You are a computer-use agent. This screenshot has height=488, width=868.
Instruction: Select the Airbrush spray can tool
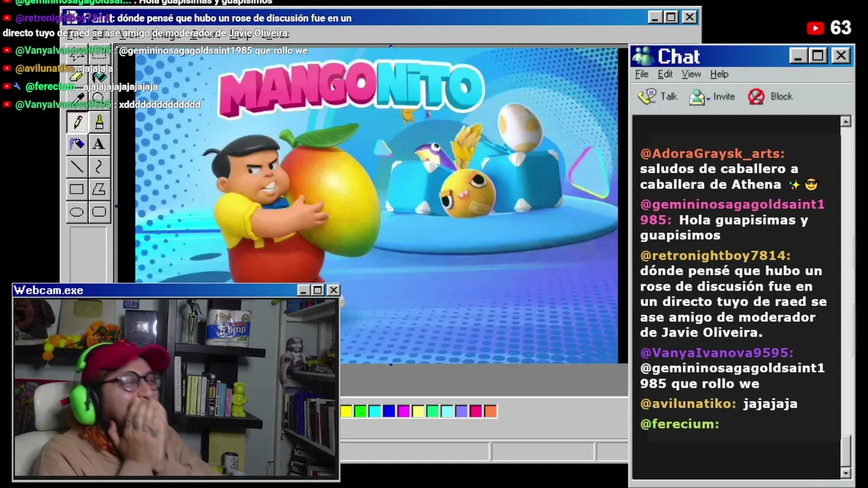(77, 144)
